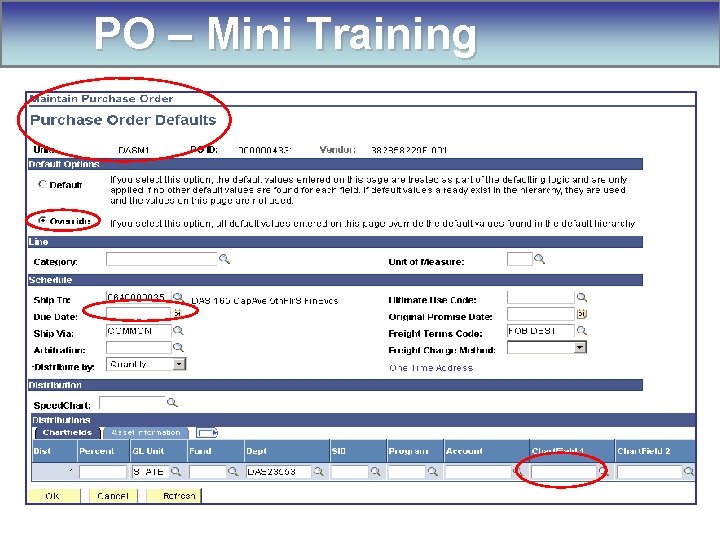The width and height of the screenshot is (720, 540).
Task: Open Fund lookup in distribution row
Action: [x=233, y=472]
